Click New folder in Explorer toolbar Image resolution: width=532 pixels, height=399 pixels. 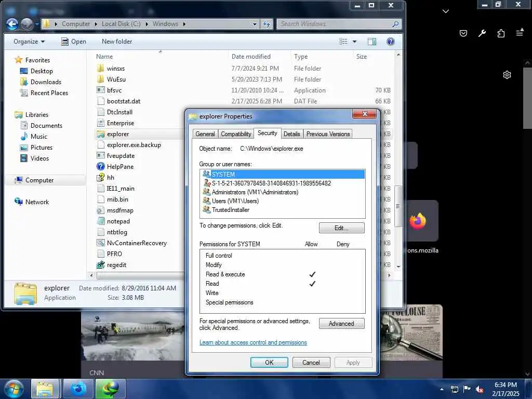(117, 42)
